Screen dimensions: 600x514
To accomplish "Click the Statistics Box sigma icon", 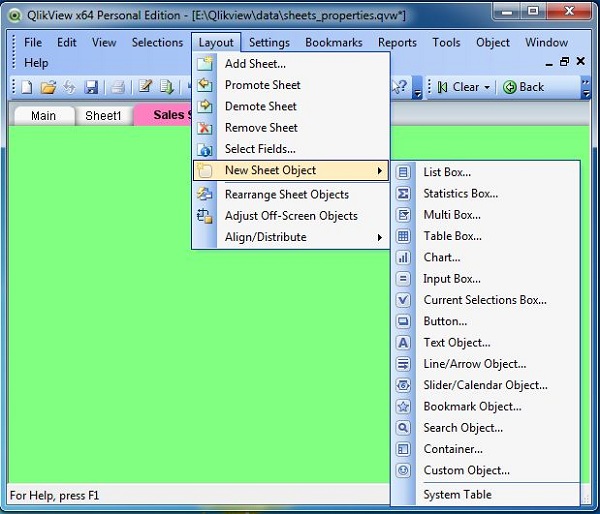I will tap(403, 194).
